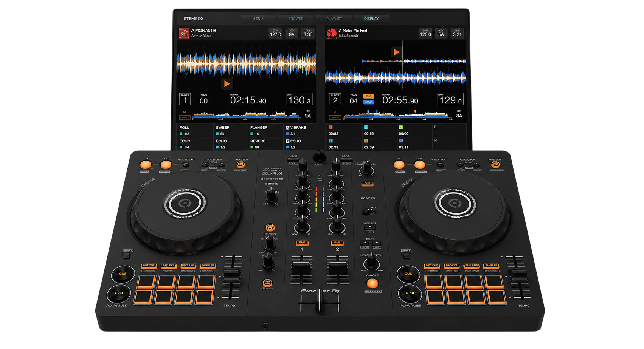The image size is (644, 349).
Task: Hit deck 2 loop OUT button
Action: pyautogui.click(x=419, y=165)
